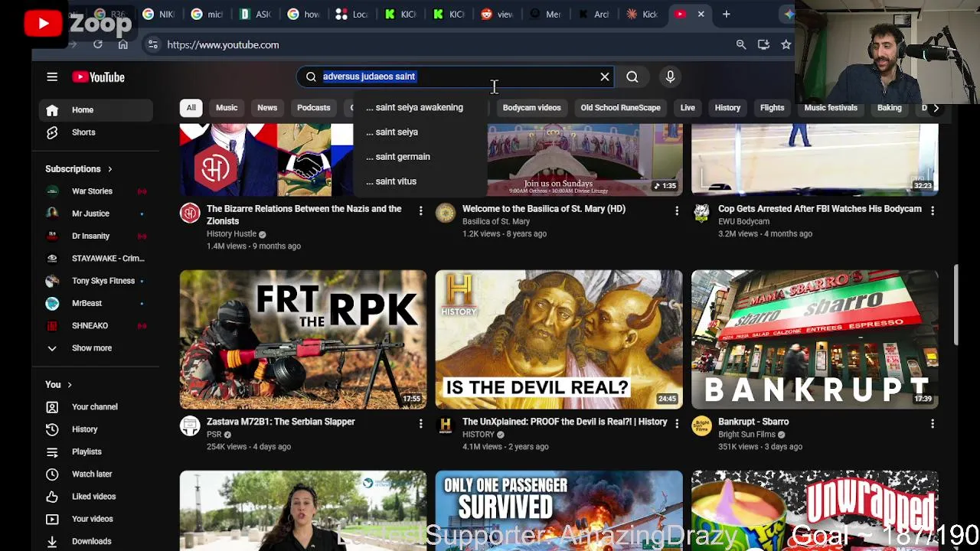Open the Is The Devil Real thumbnail
Viewport: 980px width, 551px height.
(559, 339)
